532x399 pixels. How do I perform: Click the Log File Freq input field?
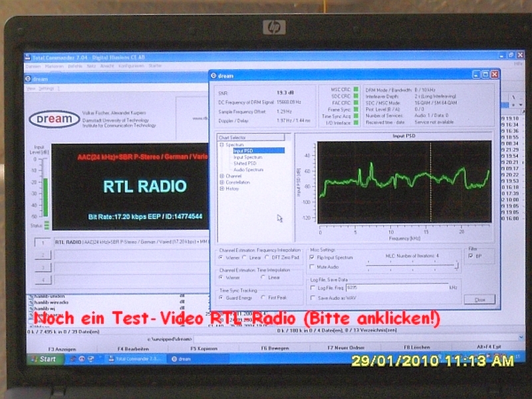[397, 288]
